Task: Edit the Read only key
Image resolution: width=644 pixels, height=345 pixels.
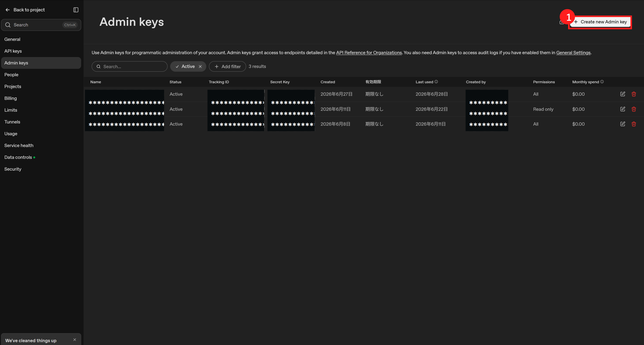Action: tap(623, 109)
